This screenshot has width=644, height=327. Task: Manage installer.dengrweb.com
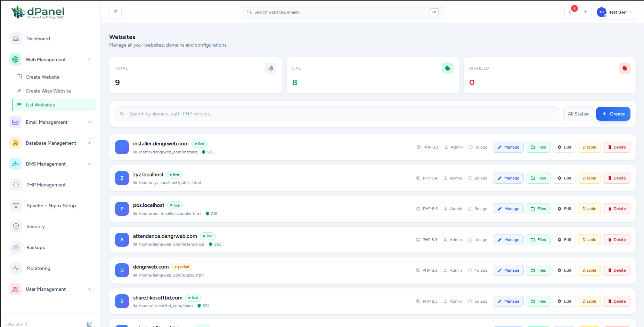(508, 147)
